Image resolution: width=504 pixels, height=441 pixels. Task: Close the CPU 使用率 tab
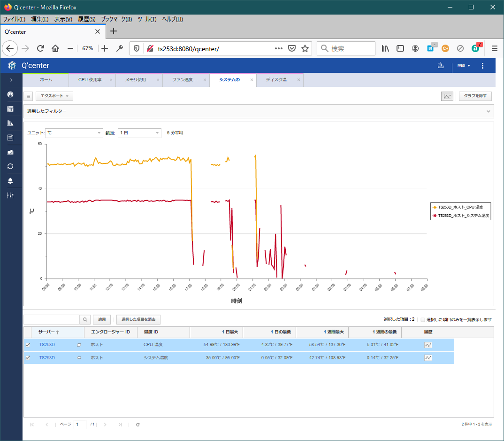tap(111, 80)
